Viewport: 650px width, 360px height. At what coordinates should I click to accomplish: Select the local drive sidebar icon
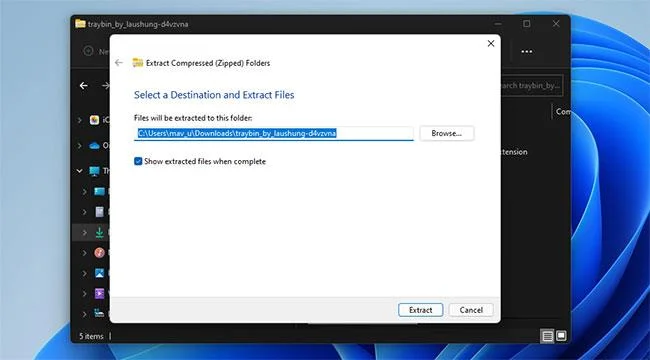click(x=99, y=313)
